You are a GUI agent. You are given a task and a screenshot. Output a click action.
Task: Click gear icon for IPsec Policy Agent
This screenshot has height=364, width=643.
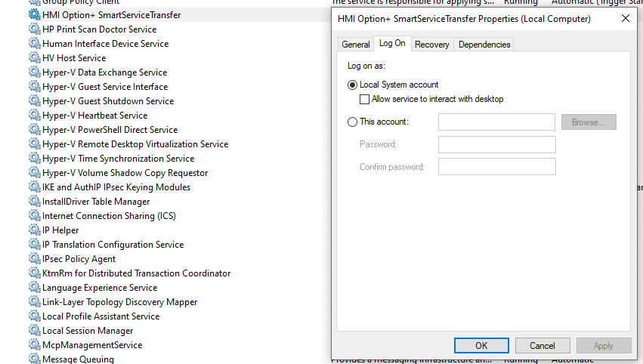click(x=35, y=259)
